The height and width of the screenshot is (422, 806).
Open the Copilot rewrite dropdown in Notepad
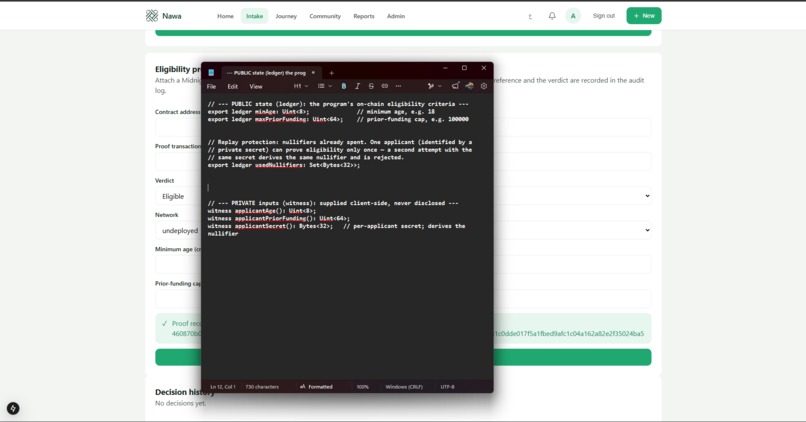(434, 86)
